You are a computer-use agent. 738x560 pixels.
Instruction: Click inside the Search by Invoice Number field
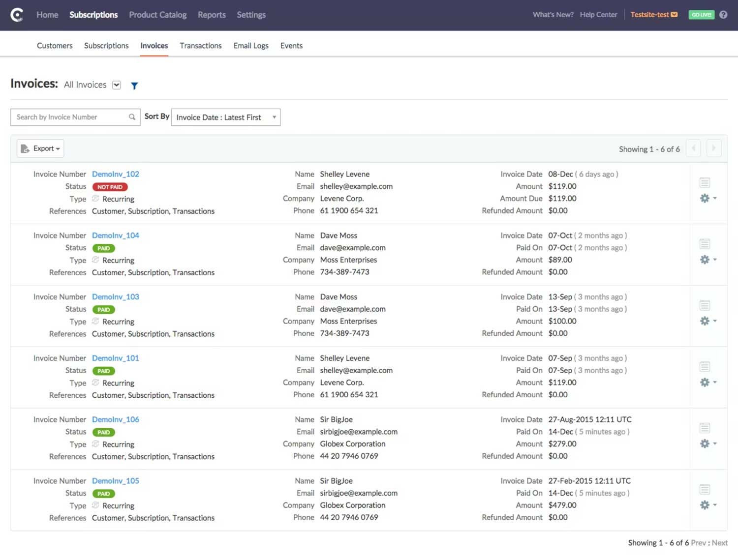(x=69, y=117)
